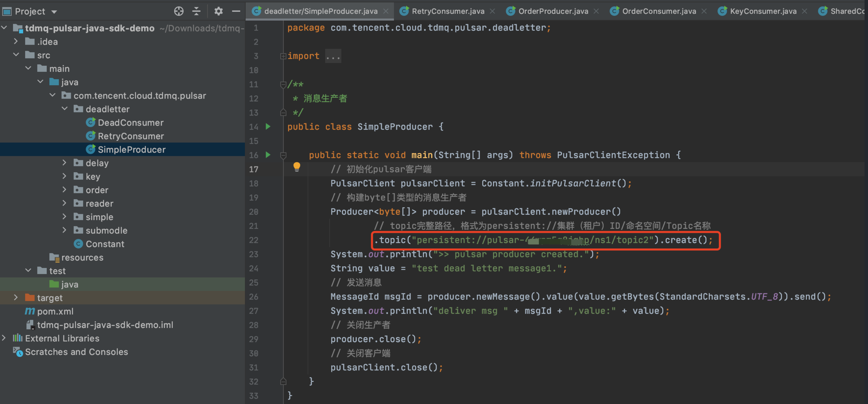868x404 pixels.
Task: Expand the .idea folder
Action: tap(16, 41)
